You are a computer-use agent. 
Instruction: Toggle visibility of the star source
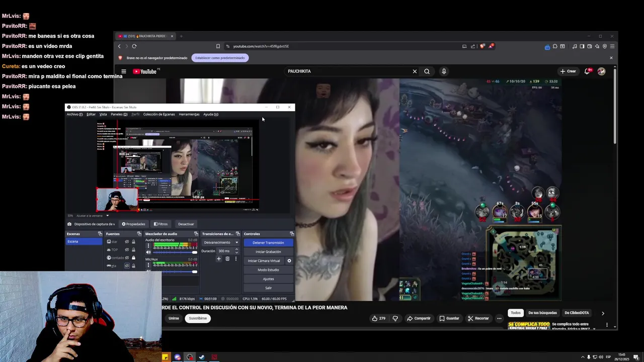127,242
